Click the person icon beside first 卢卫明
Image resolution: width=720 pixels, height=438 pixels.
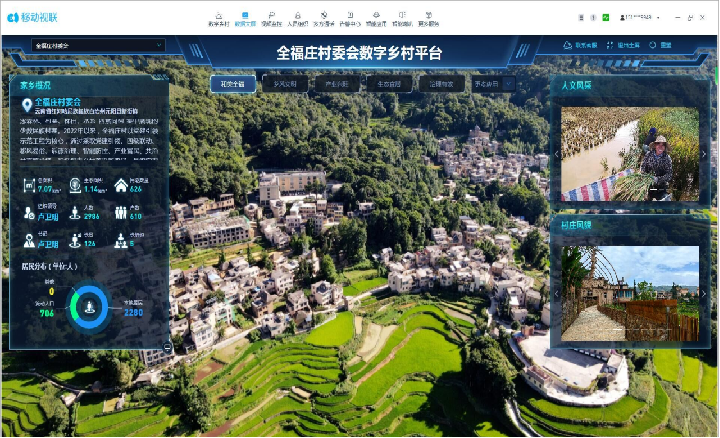pos(29,213)
